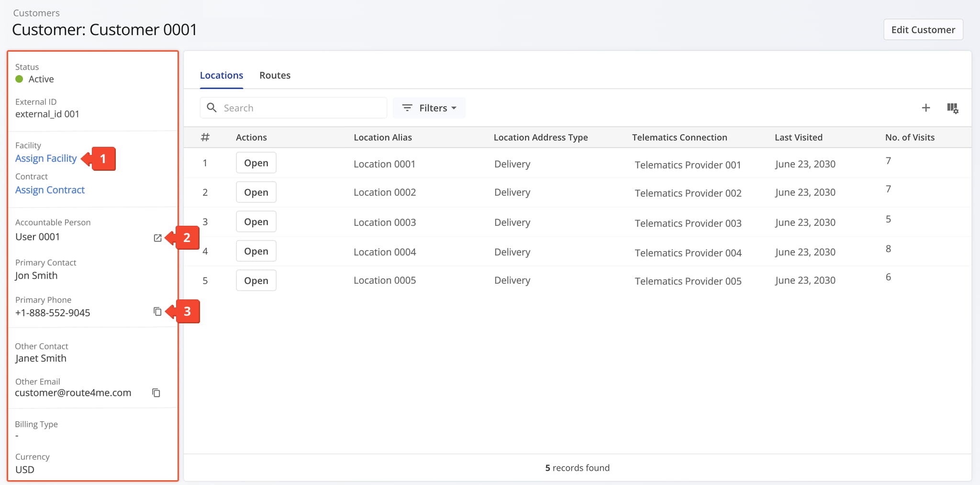Click the Customers breadcrumb link

(36, 13)
